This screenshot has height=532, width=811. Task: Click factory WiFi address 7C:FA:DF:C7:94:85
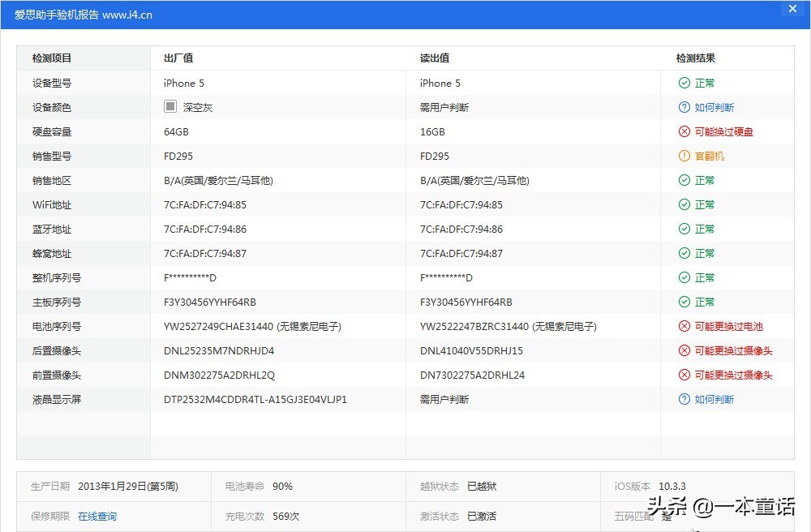[x=205, y=204]
